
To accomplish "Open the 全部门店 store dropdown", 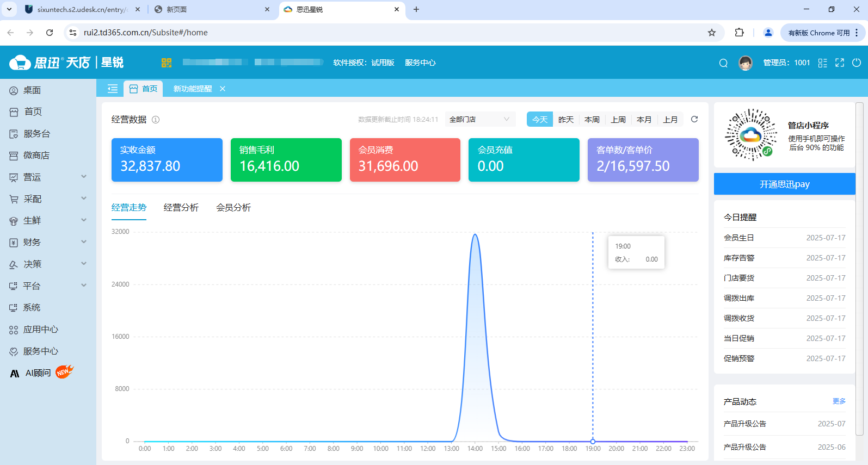I will [480, 119].
